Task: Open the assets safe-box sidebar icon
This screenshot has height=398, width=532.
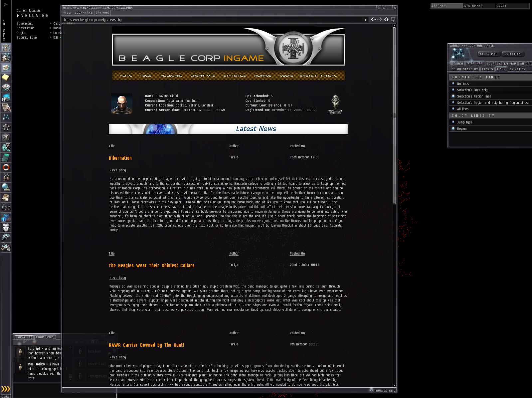Action: click(6, 137)
